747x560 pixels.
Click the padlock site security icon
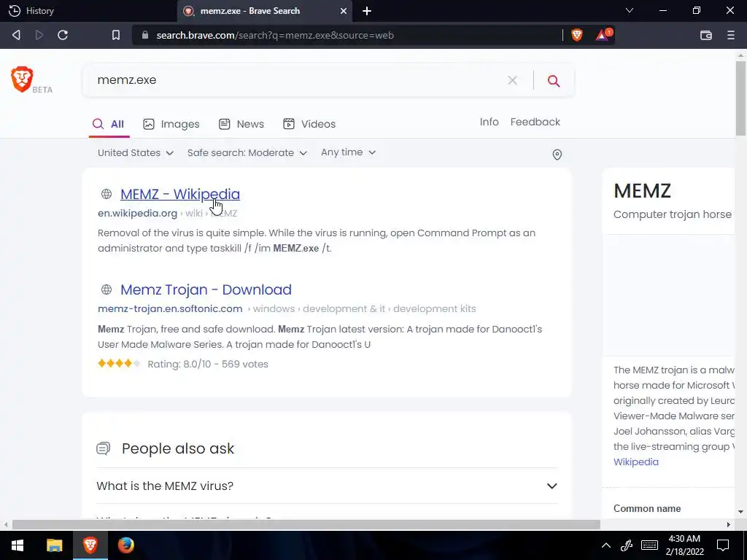(145, 35)
